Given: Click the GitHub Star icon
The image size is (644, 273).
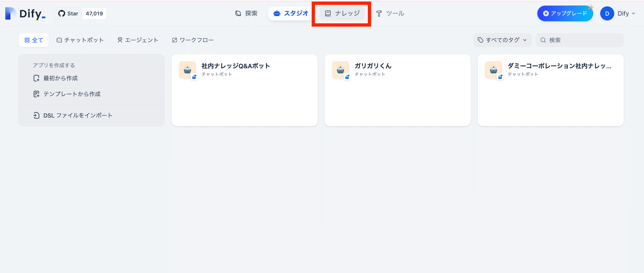Looking at the screenshot, I should pyautogui.click(x=61, y=13).
